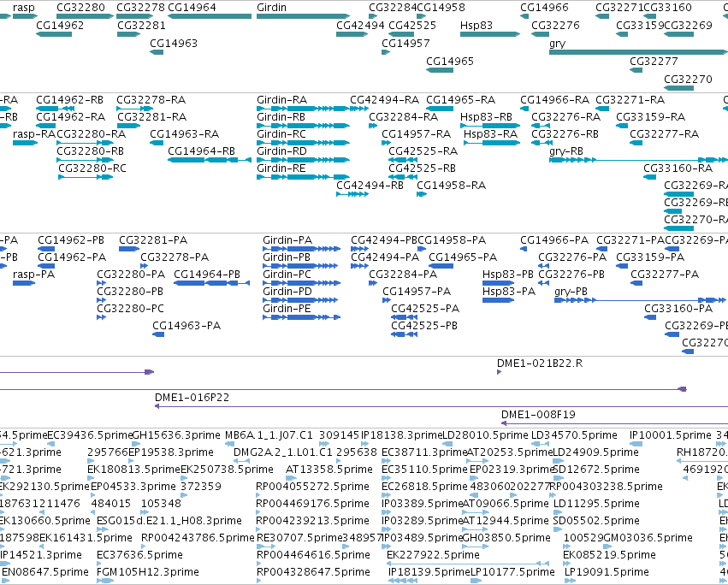Select the CG14957 gene label
Viewport: 728px width, 585px height.
(x=405, y=43)
